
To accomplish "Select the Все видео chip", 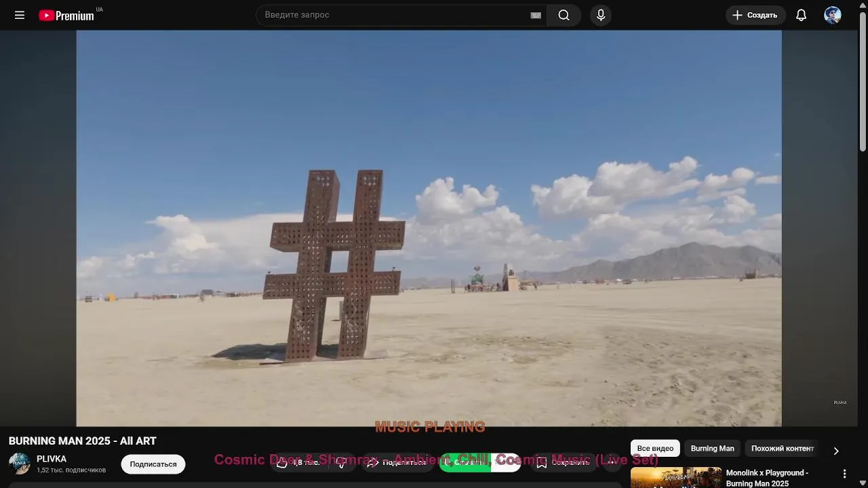I will click(655, 449).
